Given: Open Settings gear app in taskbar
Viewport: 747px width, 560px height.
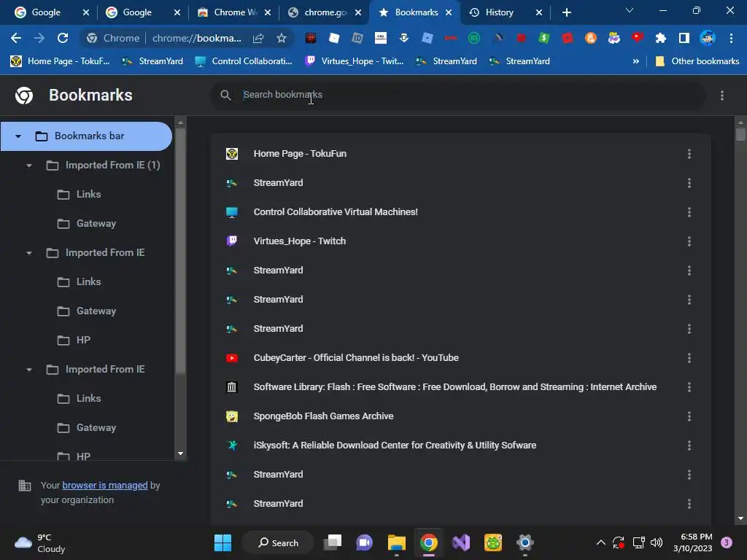Looking at the screenshot, I should click(525, 542).
